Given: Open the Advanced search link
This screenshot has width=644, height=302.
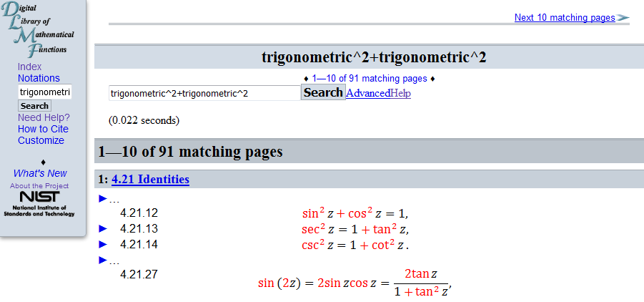Looking at the screenshot, I should (368, 93).
